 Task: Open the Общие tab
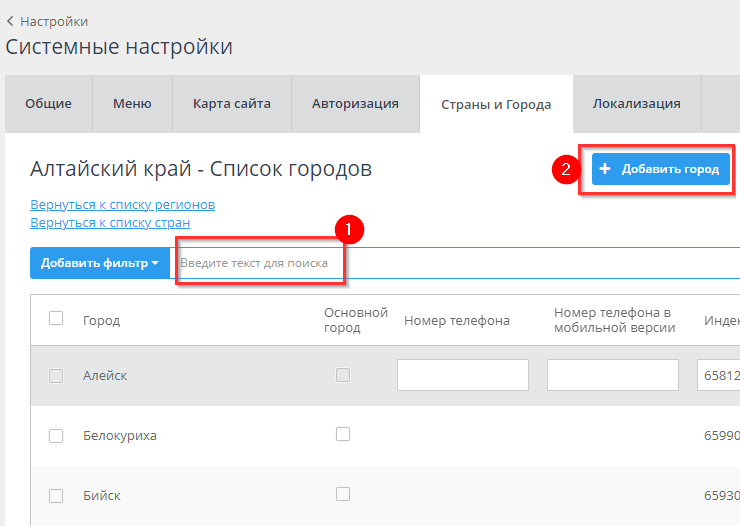click(x=48, y=104)
